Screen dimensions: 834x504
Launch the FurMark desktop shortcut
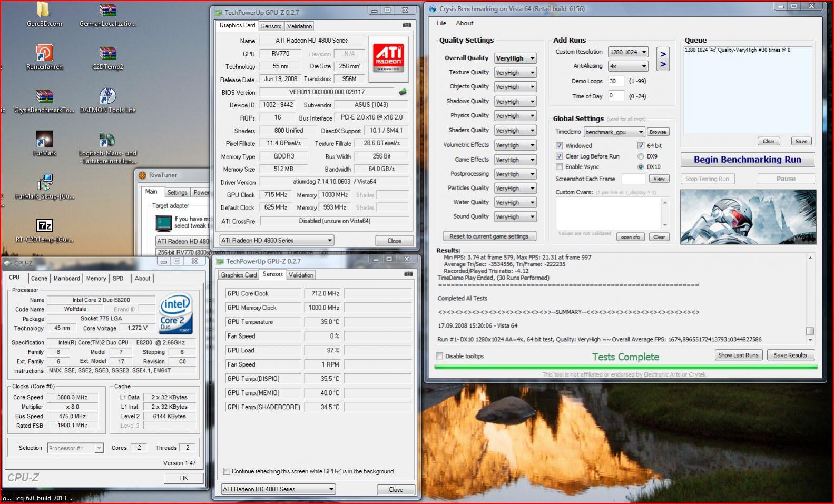pos(44,144)
